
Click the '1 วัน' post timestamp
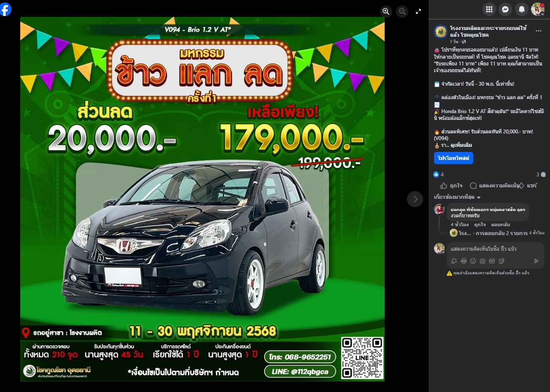click(x=454, y=42)
